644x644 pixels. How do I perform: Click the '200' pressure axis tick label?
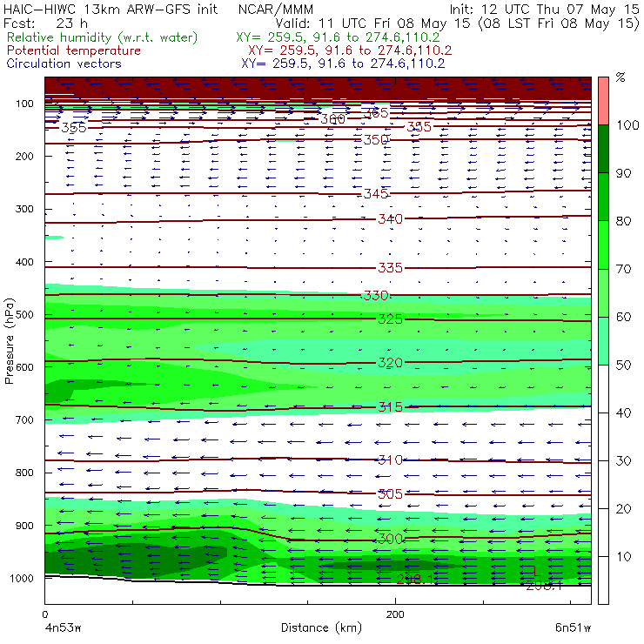tap(24, 156)
